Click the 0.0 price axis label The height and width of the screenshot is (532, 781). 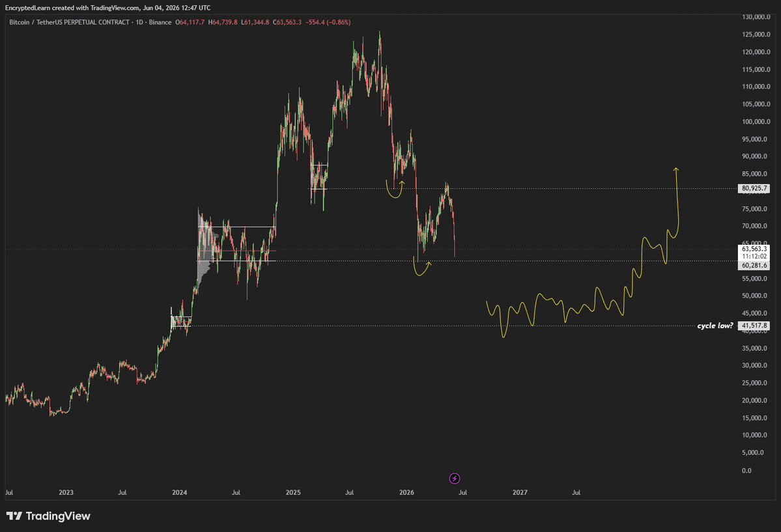tap(746, 471)
